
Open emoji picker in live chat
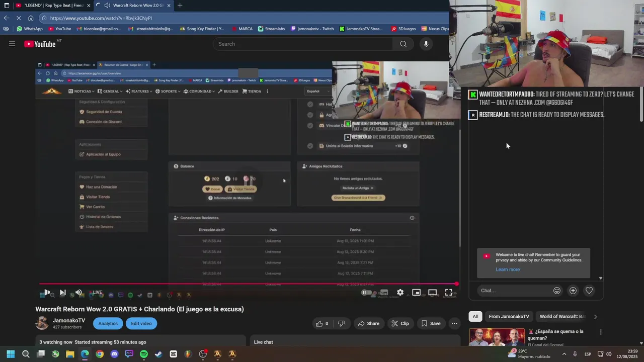coord(557,291)
